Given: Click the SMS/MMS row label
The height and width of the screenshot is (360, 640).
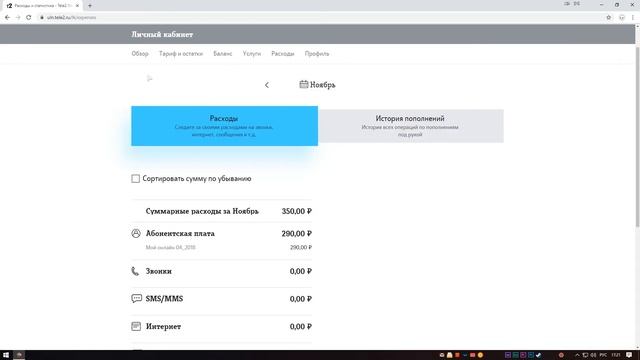Looking at the screenshot, I should pyautogui.click(x=164, y=298).
